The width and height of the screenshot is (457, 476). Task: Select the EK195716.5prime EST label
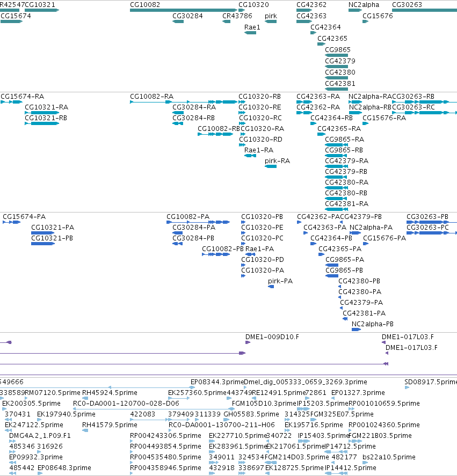pyautogui.click(x=314, y=425)
